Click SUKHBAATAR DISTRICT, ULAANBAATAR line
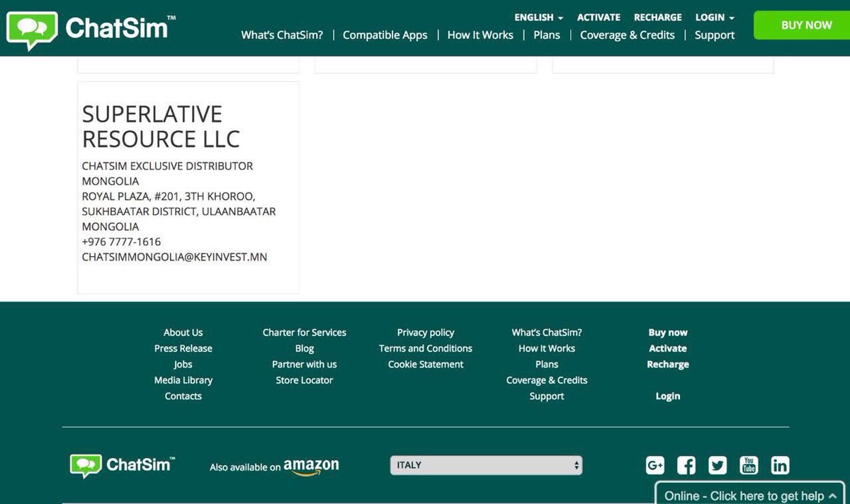The height and width of the screenshot is (504, 850). click(178, 211)
